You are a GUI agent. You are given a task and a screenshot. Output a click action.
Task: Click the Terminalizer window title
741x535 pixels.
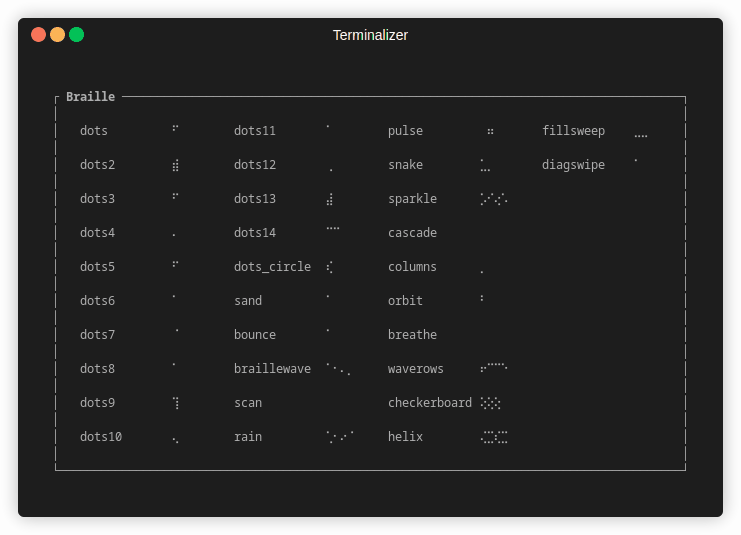point(370,35)
